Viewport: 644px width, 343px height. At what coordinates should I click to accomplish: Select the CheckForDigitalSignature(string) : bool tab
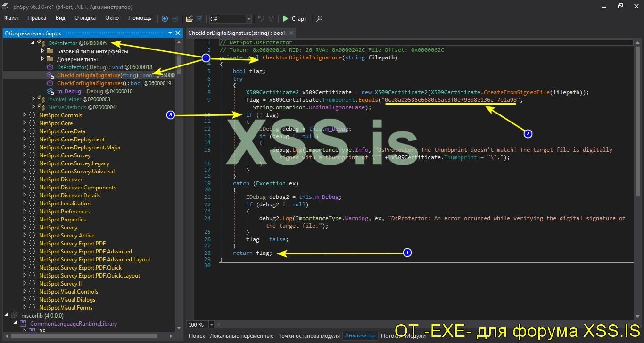[x=236, y=33]
